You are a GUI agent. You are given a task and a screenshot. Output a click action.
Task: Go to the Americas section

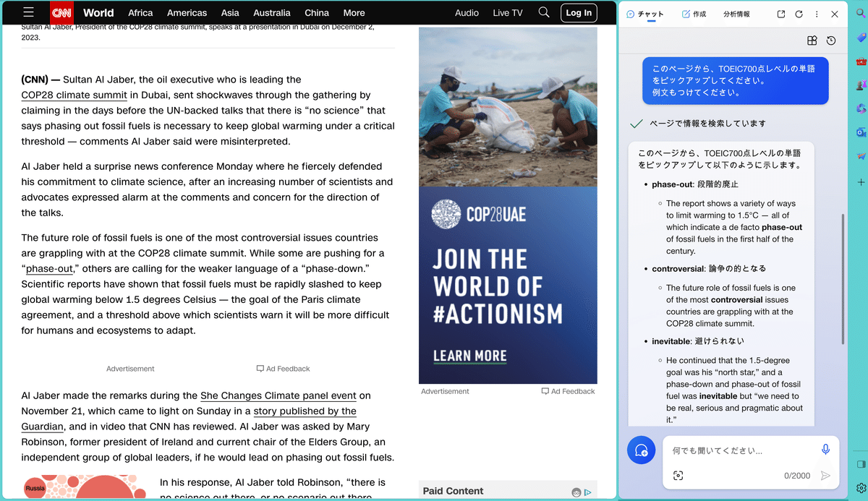tap(187, 13)
